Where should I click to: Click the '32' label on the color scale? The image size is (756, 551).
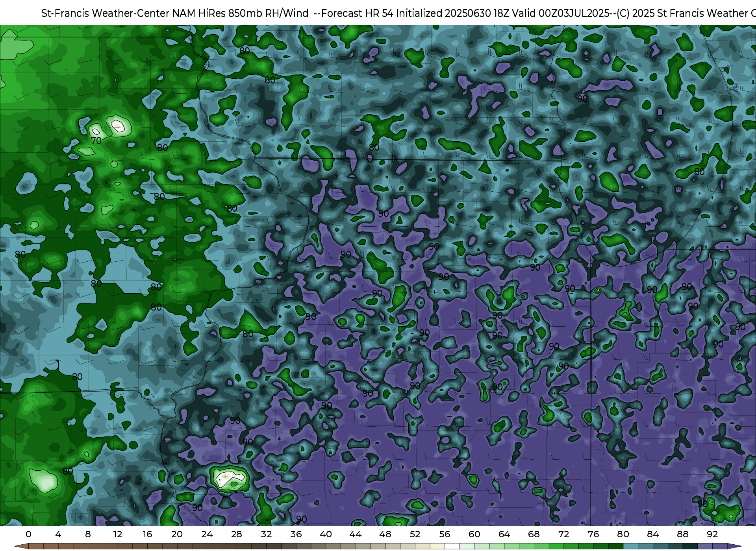267,534
